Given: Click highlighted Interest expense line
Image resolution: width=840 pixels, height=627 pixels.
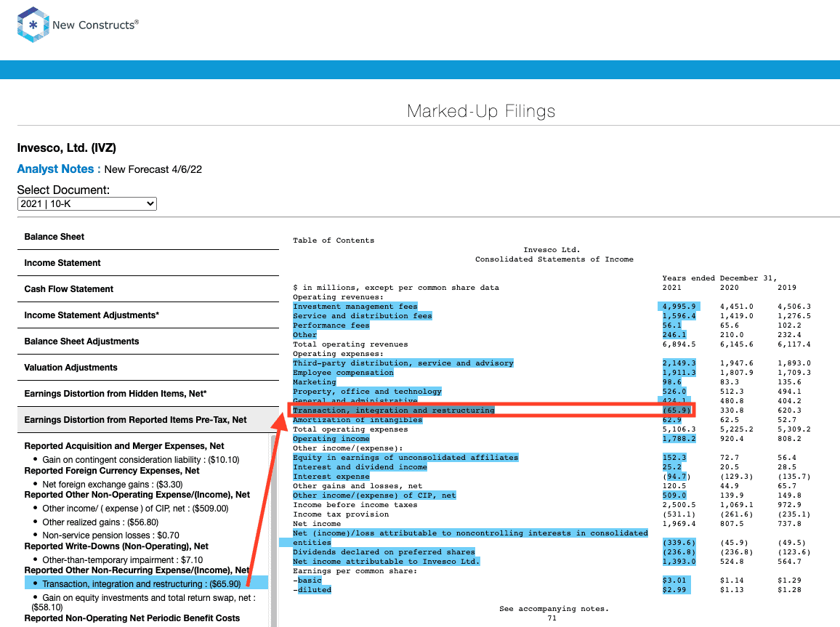Looking at the screenshot, I should (x=331, y=477).
